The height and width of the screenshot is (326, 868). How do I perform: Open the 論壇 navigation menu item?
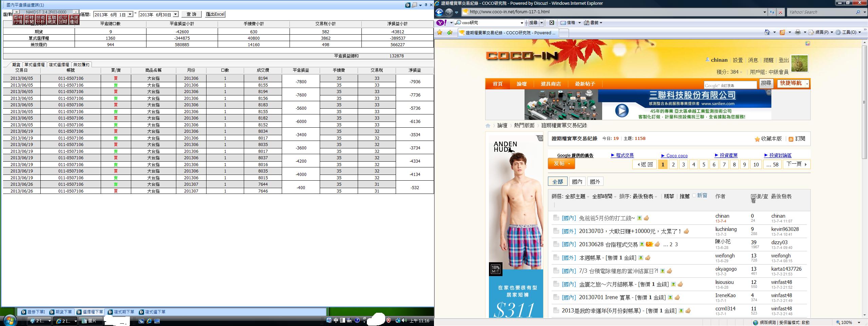tap(521, 84)
